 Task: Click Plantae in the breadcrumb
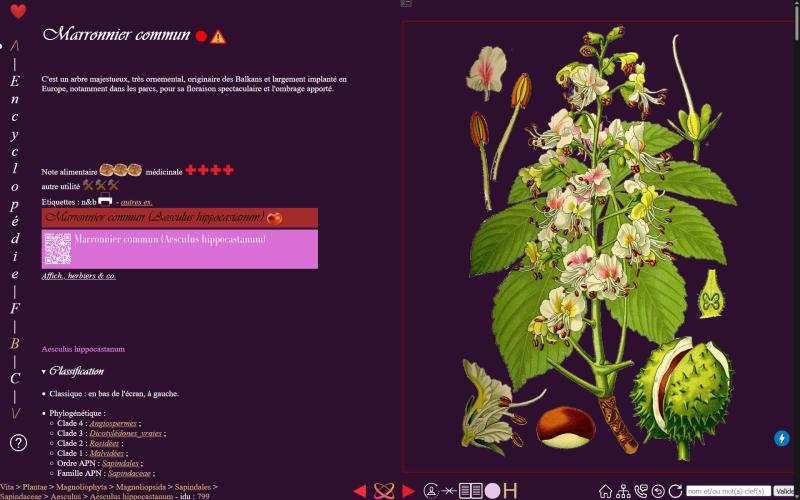tap(35, 487)
